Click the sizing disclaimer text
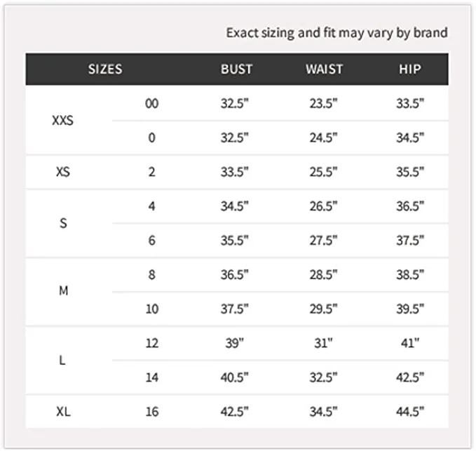Screen dimensions: 476x451 (337, 33)
